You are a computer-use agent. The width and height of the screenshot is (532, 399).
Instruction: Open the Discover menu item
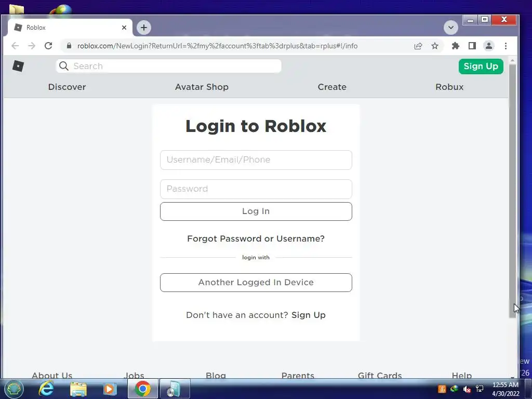click(67, 87)
